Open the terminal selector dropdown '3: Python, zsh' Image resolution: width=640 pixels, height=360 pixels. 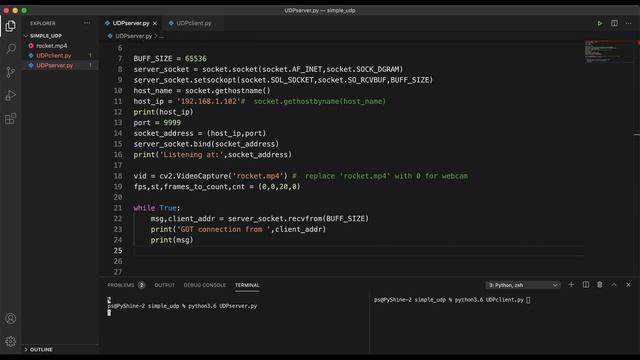pyautogui.click(x=522, y=285)
